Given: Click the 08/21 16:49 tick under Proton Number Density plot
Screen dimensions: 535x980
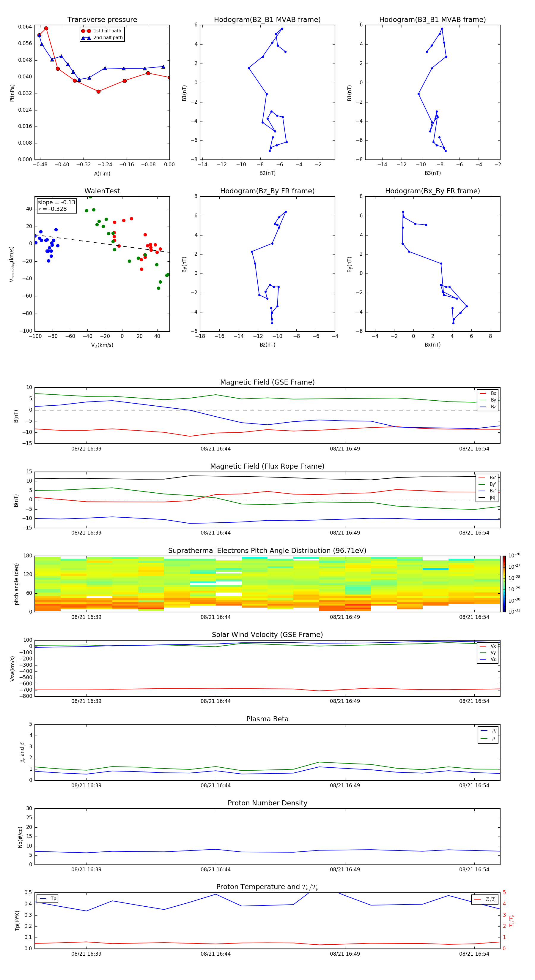Looking at the screenshot, I should [x=345, y=869].
